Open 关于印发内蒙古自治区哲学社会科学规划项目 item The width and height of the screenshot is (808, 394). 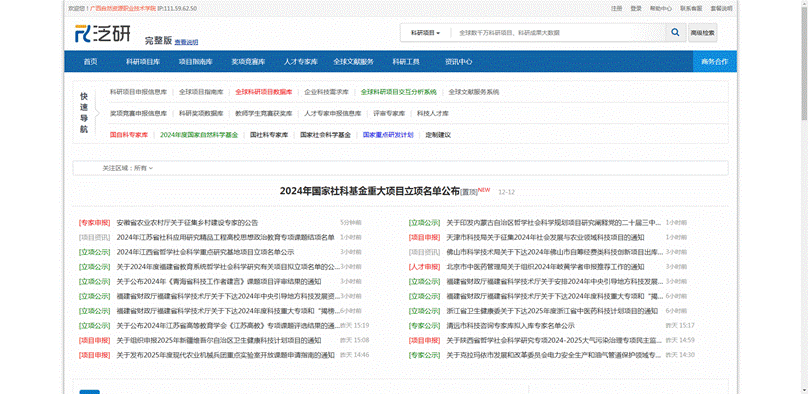553,223
